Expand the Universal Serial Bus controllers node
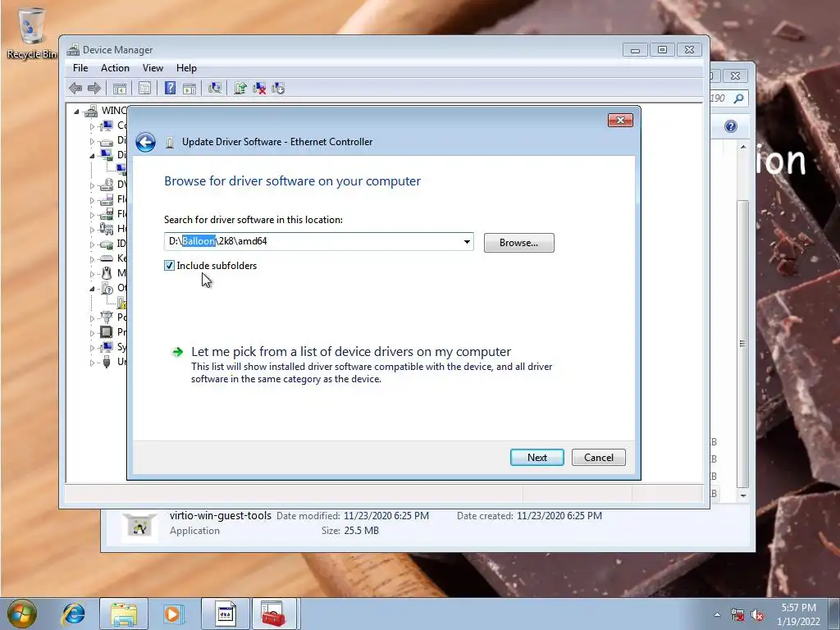The height and width of the screenshot is (630, 840). [92, 363]
